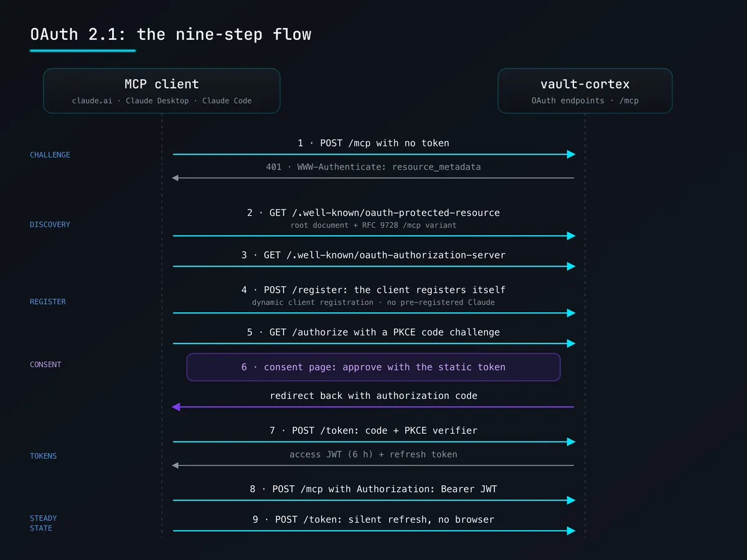Click the DISCOVERY phase label
The image size is (747, 560).
pyautogui.click(x=50, y=225)
